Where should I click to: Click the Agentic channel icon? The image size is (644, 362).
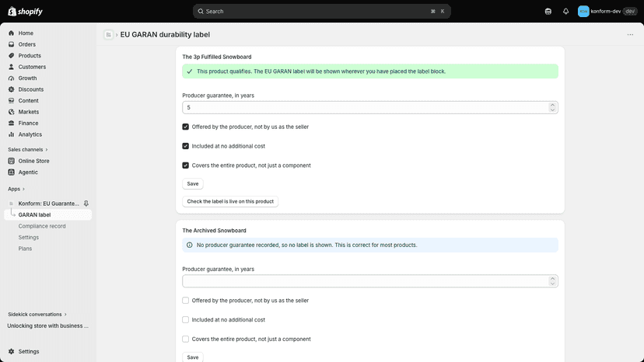[x=11, y=172]
